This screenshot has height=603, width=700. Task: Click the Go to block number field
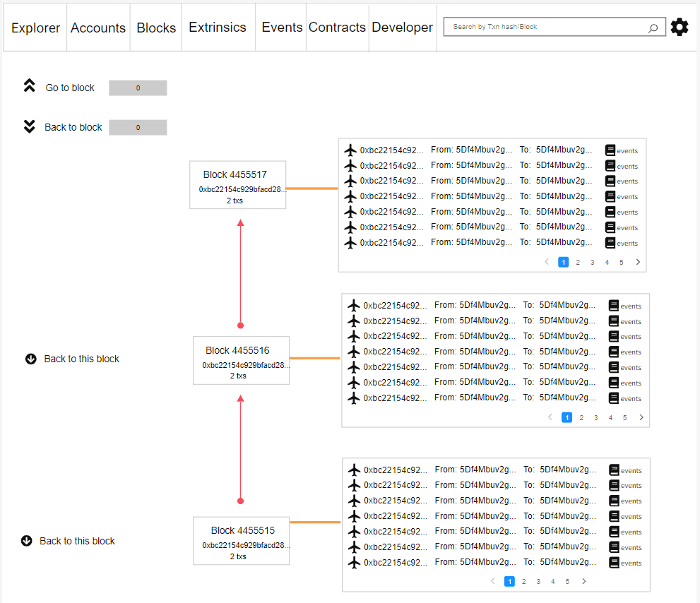pyautogui.click(x=138, y=88)
